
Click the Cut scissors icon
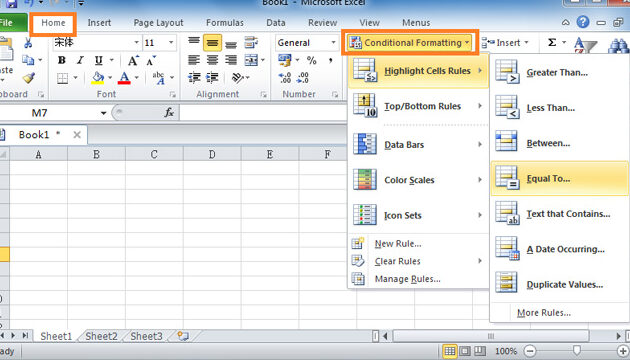tap(28, 42)
